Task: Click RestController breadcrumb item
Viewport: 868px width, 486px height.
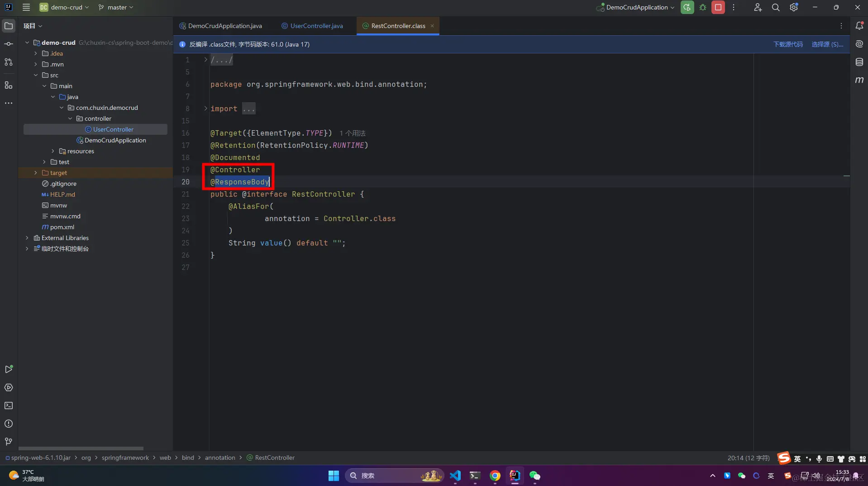Action: (271, 458)
